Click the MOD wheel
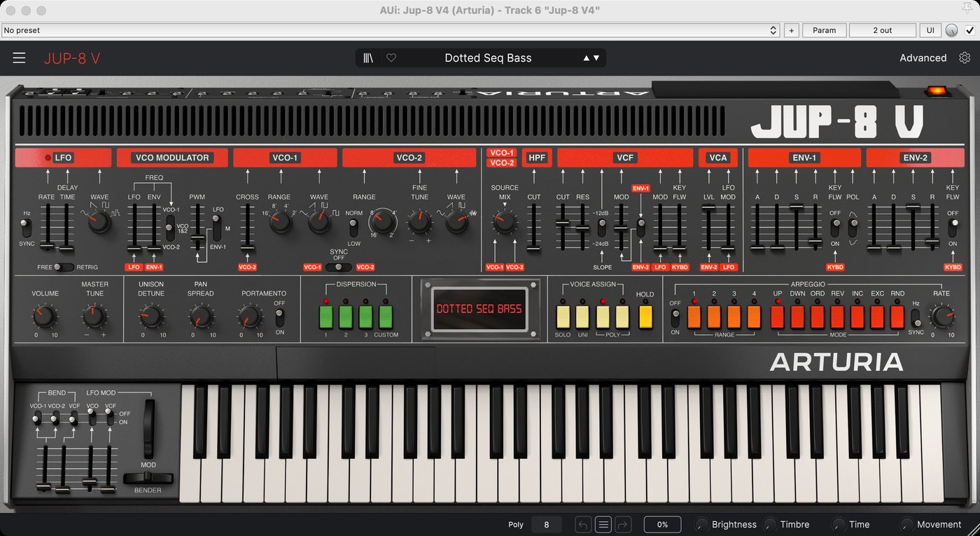Screen dimensions: 980x536 148,428
